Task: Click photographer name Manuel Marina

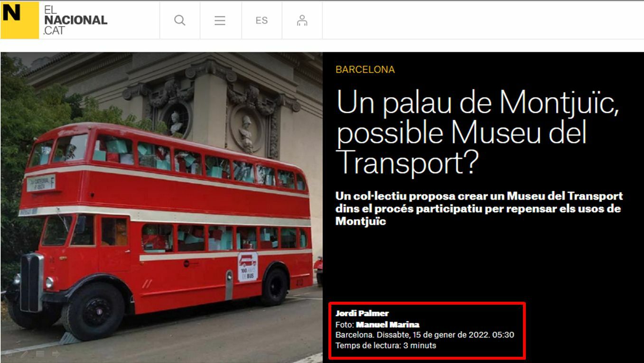Action: [387, 325]
